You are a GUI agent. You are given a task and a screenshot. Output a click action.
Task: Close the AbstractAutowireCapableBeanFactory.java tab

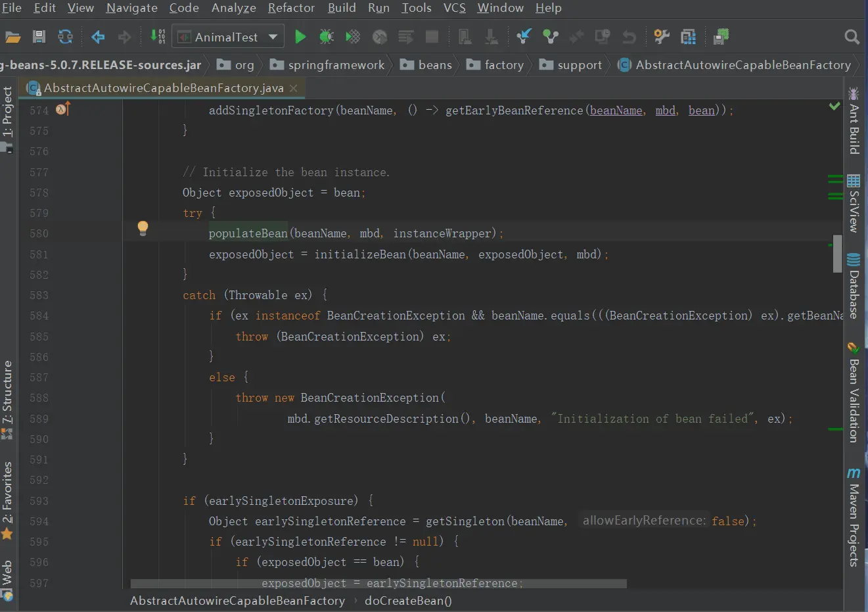(x=294, y=88)
